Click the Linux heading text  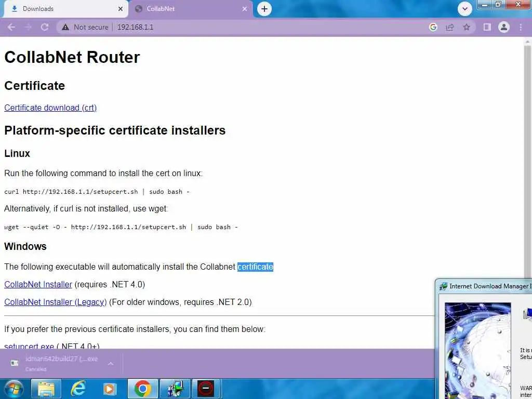tap(17, 153)
